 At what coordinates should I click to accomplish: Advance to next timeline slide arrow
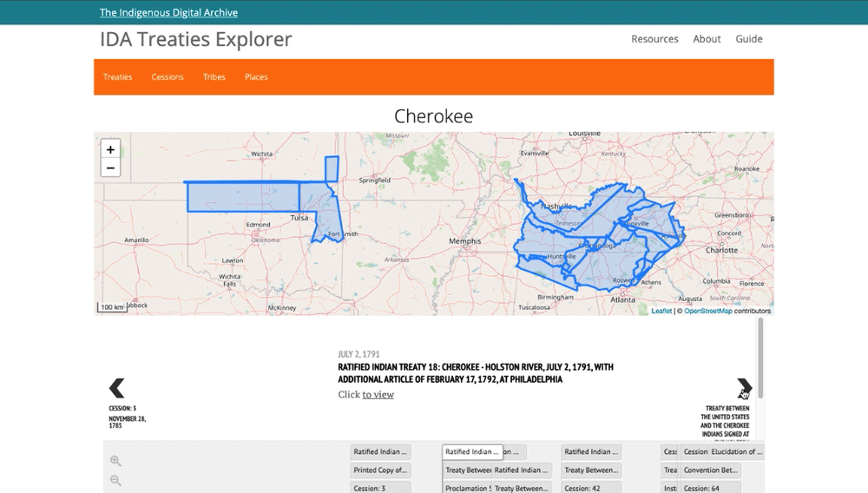[x=744, y=388]
